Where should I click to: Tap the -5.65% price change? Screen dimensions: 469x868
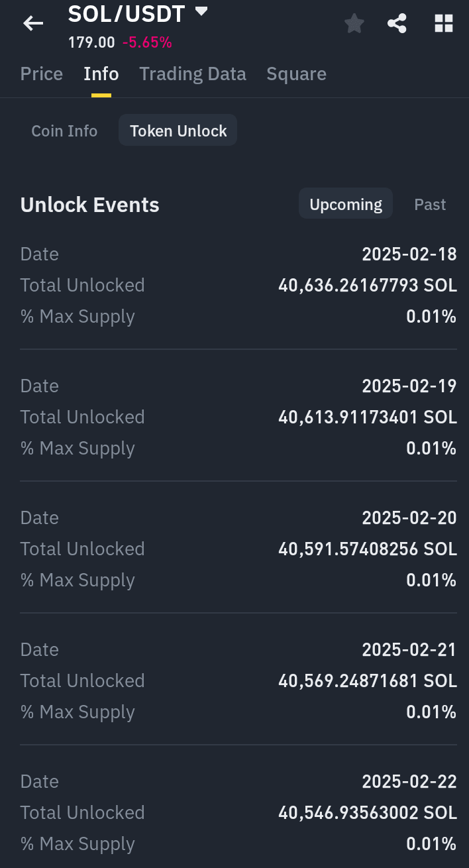147,42
